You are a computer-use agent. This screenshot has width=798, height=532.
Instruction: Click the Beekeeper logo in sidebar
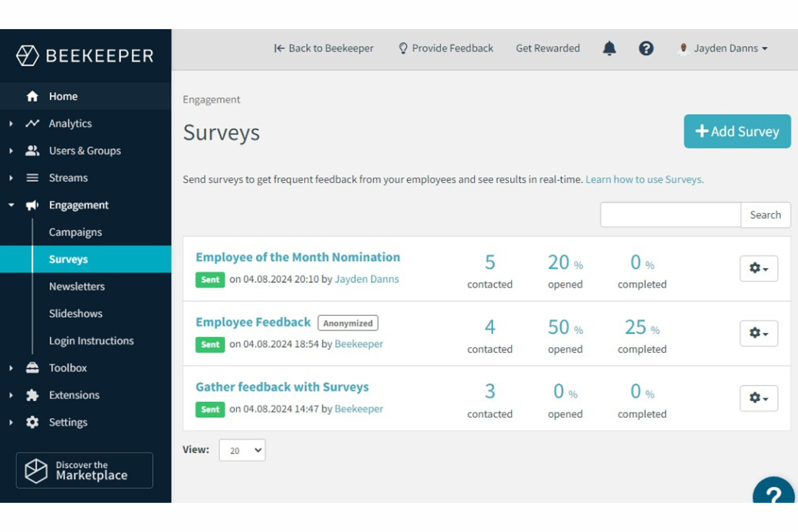(x=85, y=56)
